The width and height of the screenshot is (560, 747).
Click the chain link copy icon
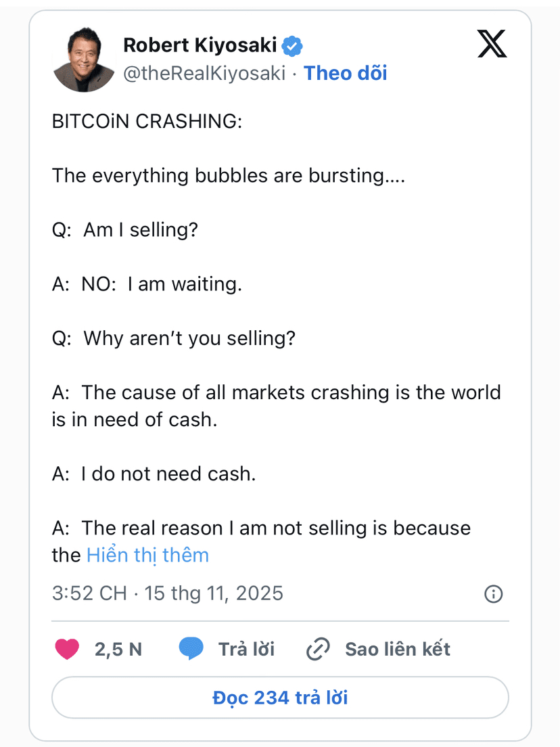tap(317, 649)
